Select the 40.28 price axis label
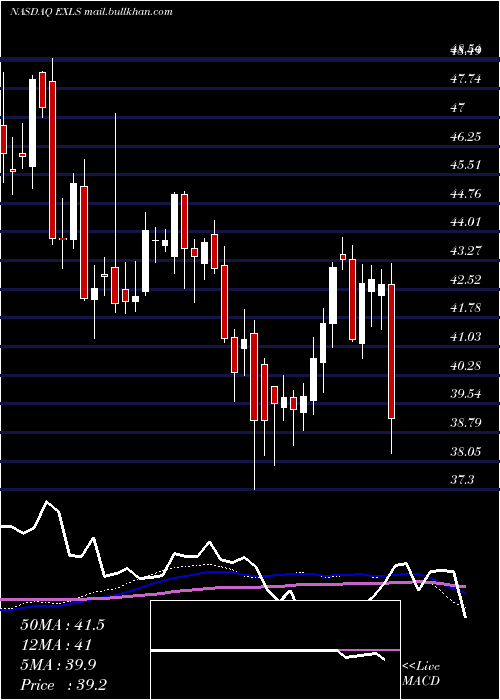 click(x=466, y=366)
